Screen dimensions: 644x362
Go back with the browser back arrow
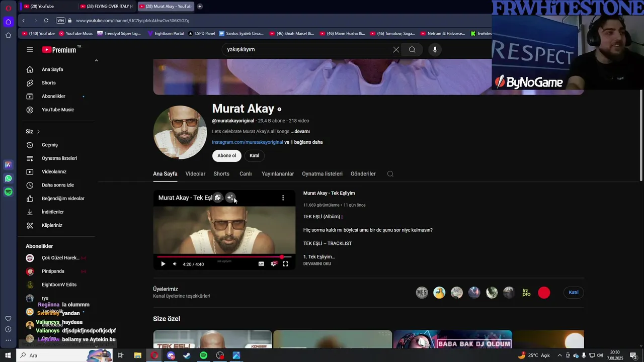point(24,21)
